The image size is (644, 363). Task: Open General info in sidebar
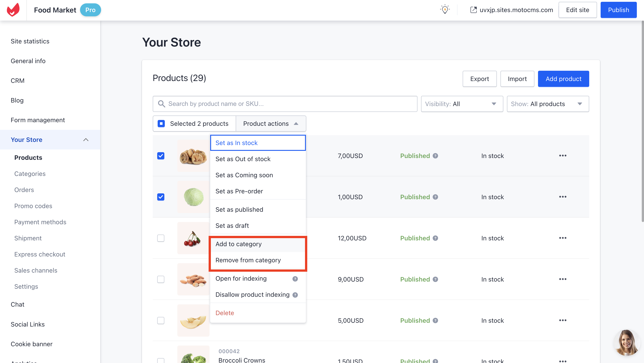(28, 61)
